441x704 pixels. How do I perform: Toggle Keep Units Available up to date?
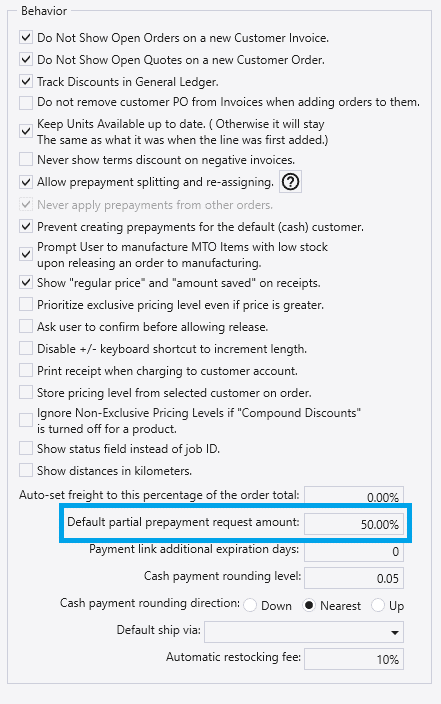26,131
